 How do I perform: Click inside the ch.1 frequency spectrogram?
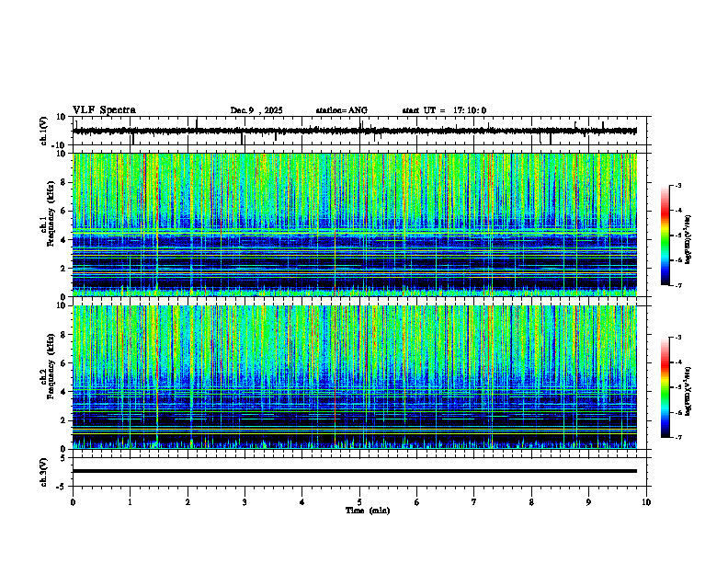[354, 224]
